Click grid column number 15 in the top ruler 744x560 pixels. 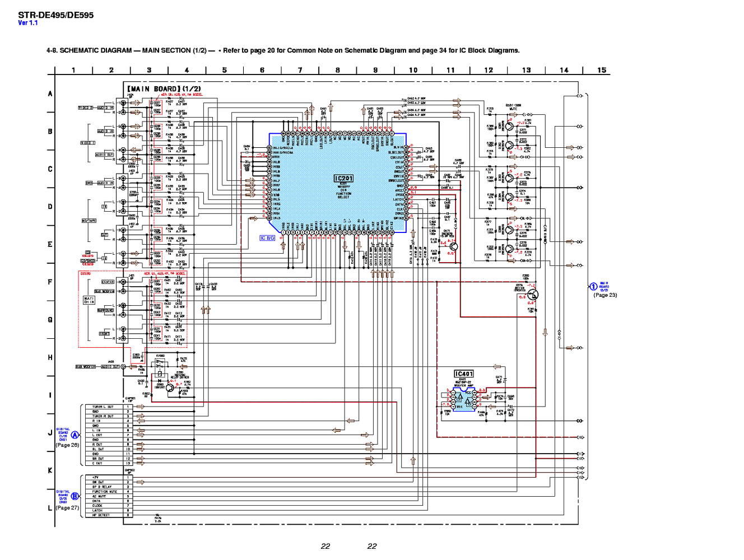point(602,70)
